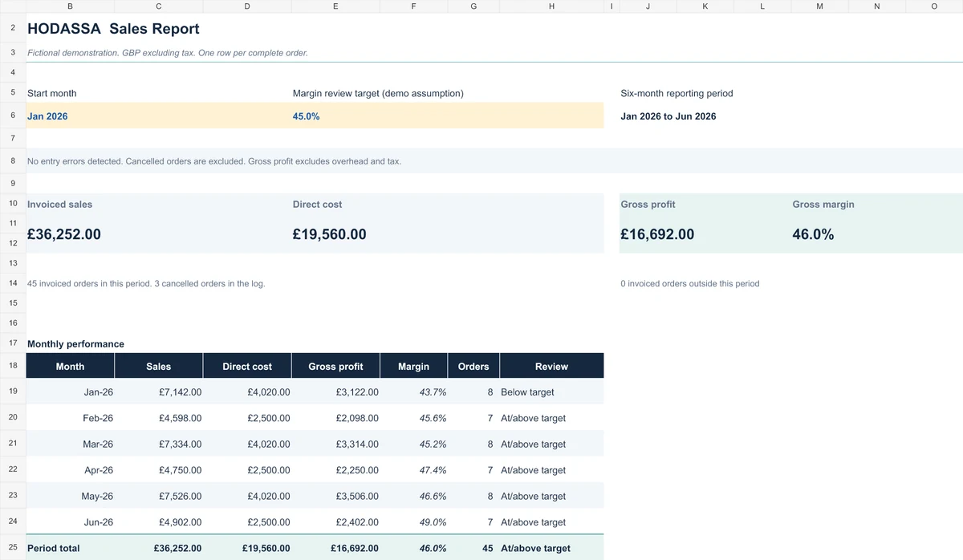Select the Feb-26 month cell

tap(71, 418)
